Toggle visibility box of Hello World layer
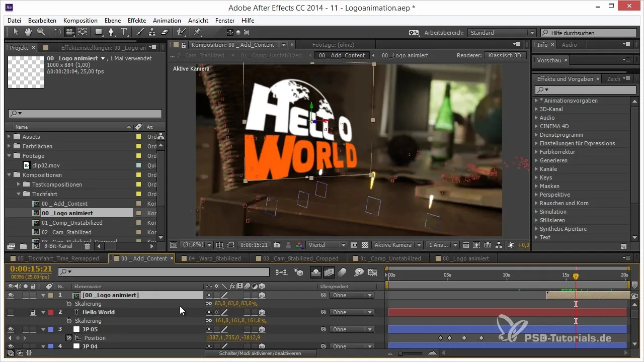This screenshot has height=362, width=644. click(x=11, y=312)
